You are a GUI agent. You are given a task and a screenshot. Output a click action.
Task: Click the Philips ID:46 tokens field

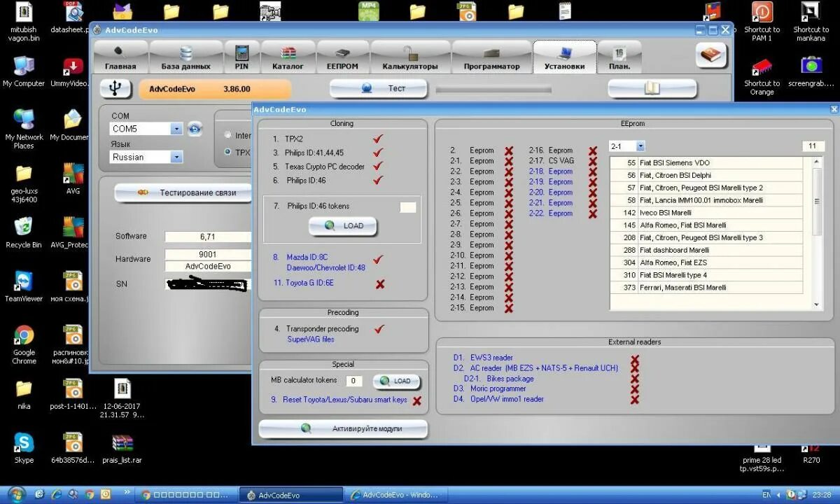tap(407, 207)
